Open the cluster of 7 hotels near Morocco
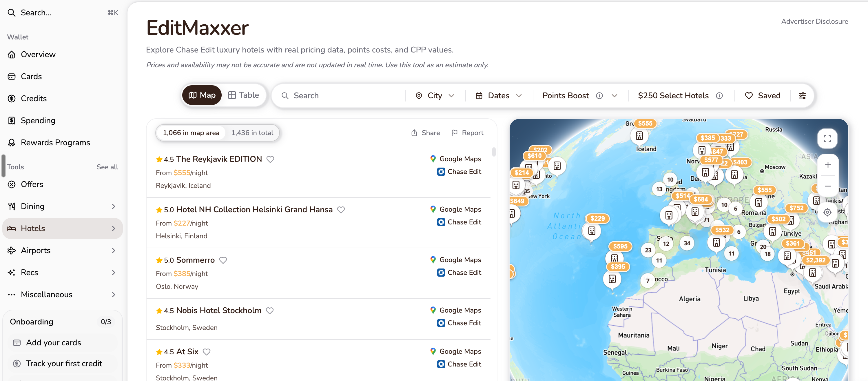 647,280
